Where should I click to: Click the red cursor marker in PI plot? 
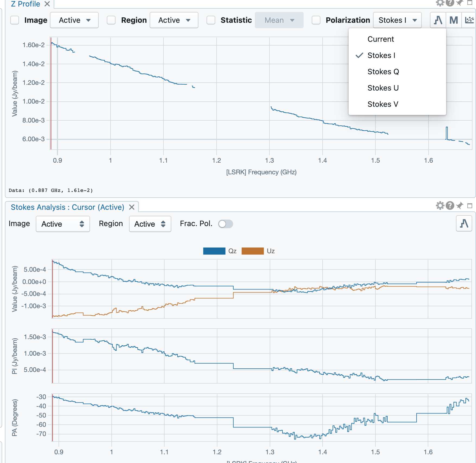(x=52, y=361)
